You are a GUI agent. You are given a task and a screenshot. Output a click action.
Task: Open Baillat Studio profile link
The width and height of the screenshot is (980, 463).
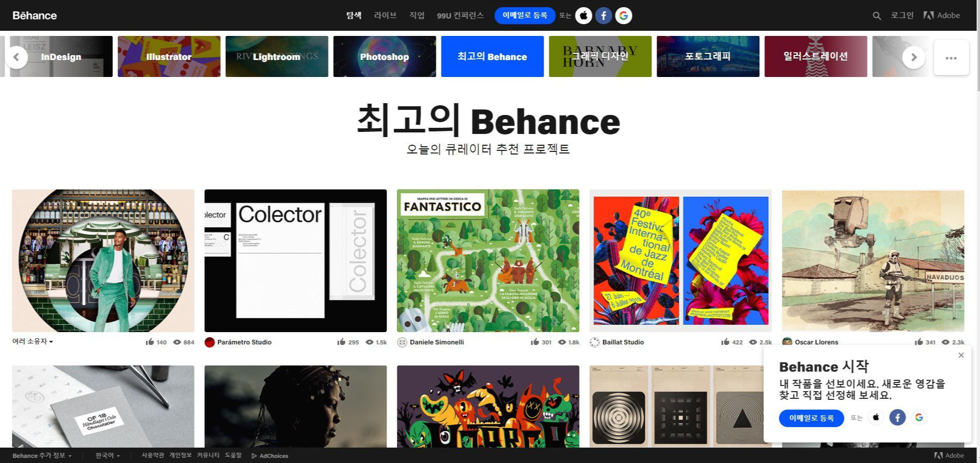(x=623, y=342)
